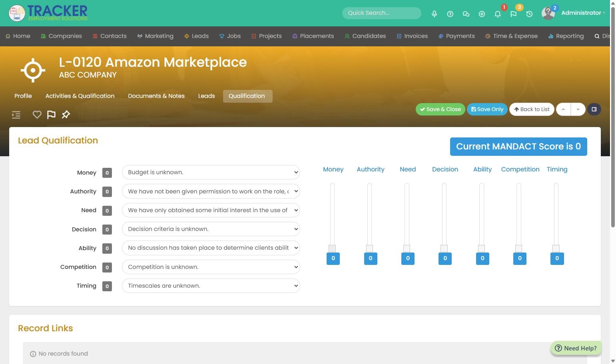Open the Timing timescales dropdown
616x364 pixels.
pos(211,286)
